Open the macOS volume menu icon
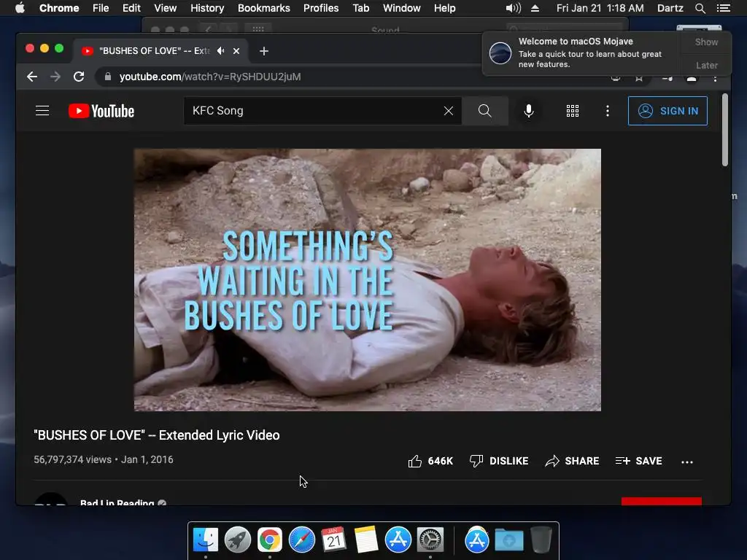Screen dimensions: 747x560 (513, 8)
